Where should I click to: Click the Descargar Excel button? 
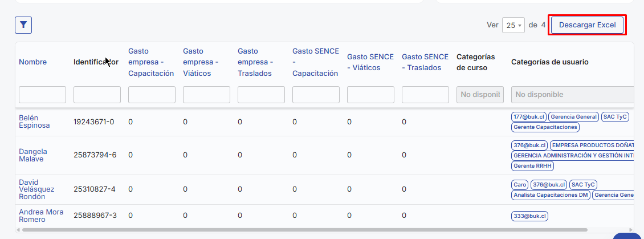point(587,25)
